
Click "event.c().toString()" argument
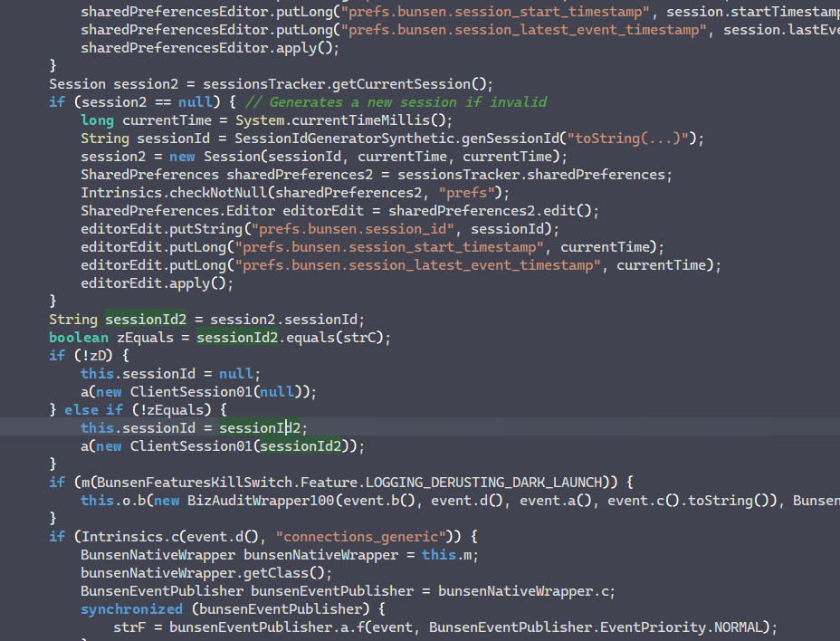point(690,501)
